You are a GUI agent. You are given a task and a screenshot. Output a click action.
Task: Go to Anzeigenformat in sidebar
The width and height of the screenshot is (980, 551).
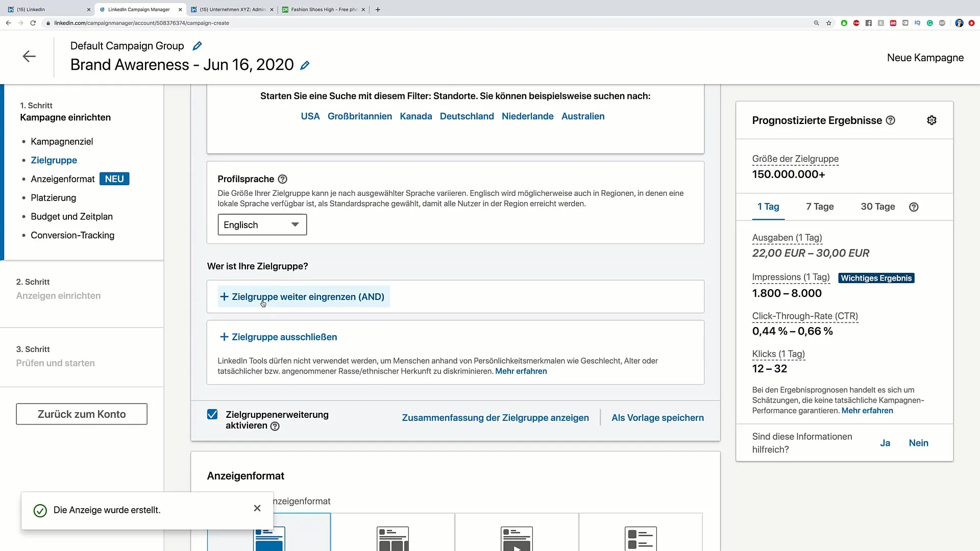[x=62, y=179]
